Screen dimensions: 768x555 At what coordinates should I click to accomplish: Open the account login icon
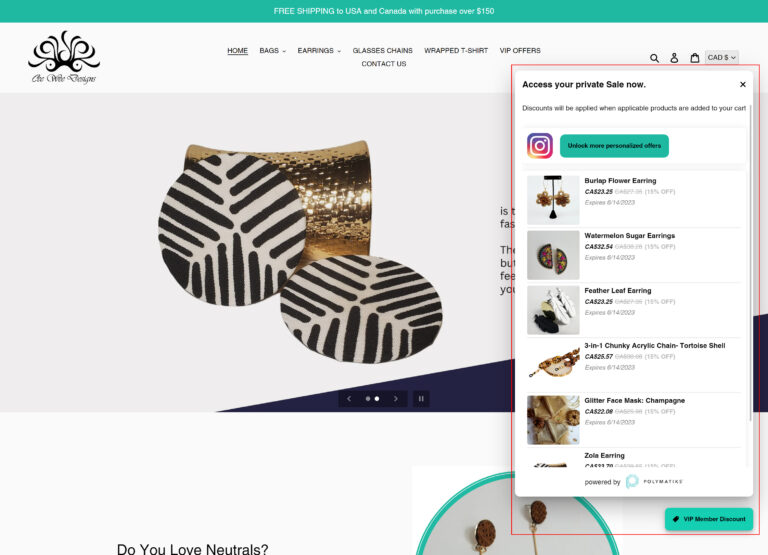(x=674, y=58)
